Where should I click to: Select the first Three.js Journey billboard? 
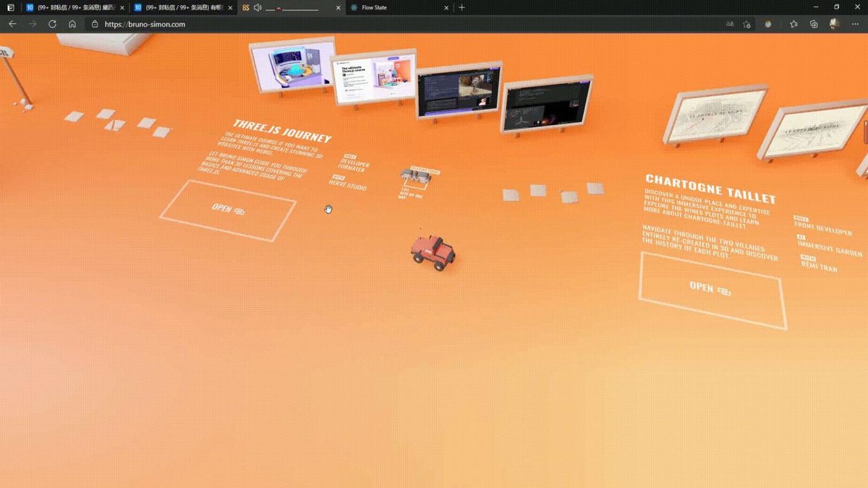(293, 66)
